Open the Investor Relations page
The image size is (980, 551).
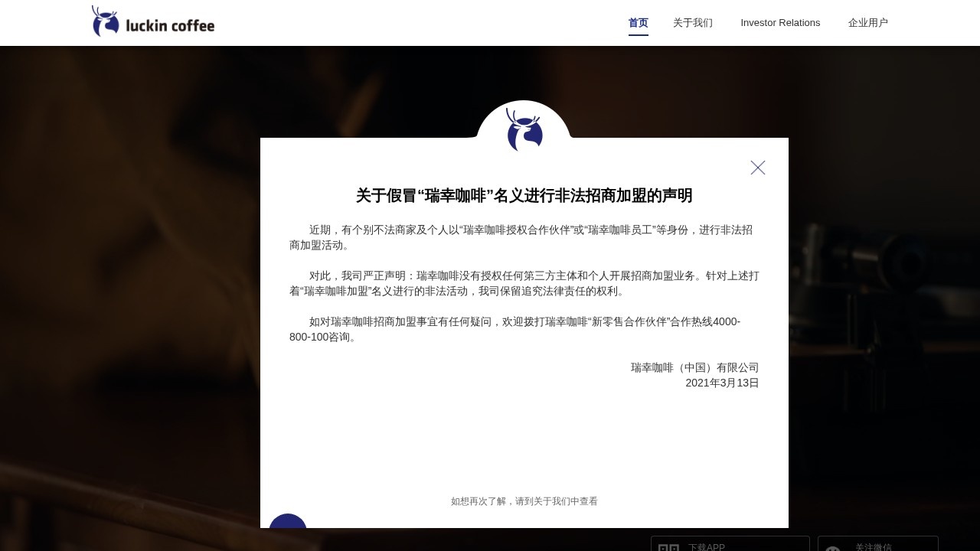coord(780,22)
